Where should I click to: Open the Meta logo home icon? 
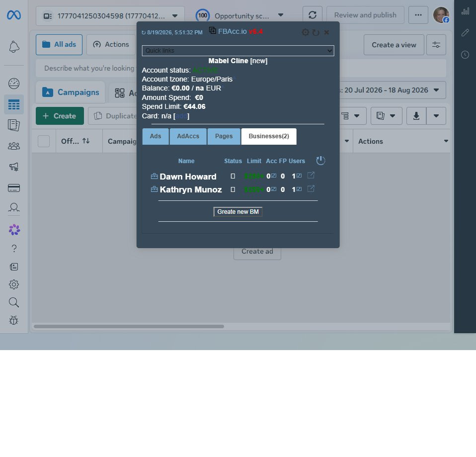click(x=14, y=14)
